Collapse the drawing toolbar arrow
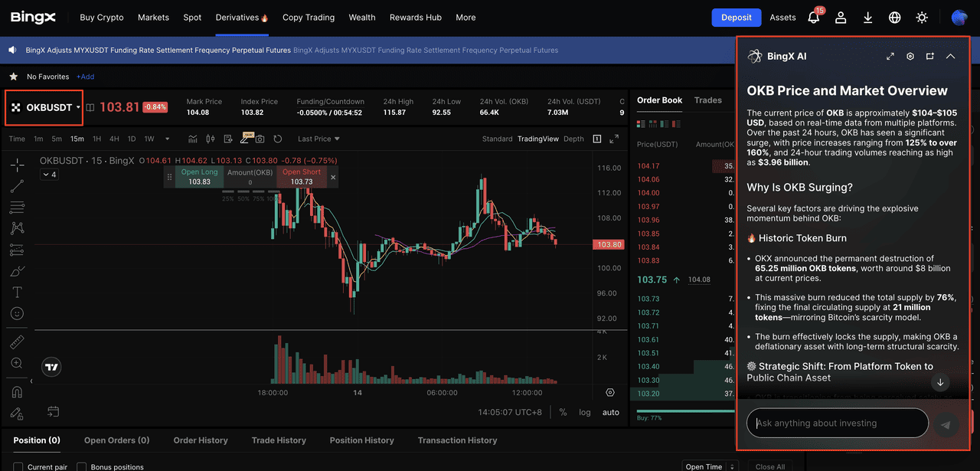 [31, 381]
